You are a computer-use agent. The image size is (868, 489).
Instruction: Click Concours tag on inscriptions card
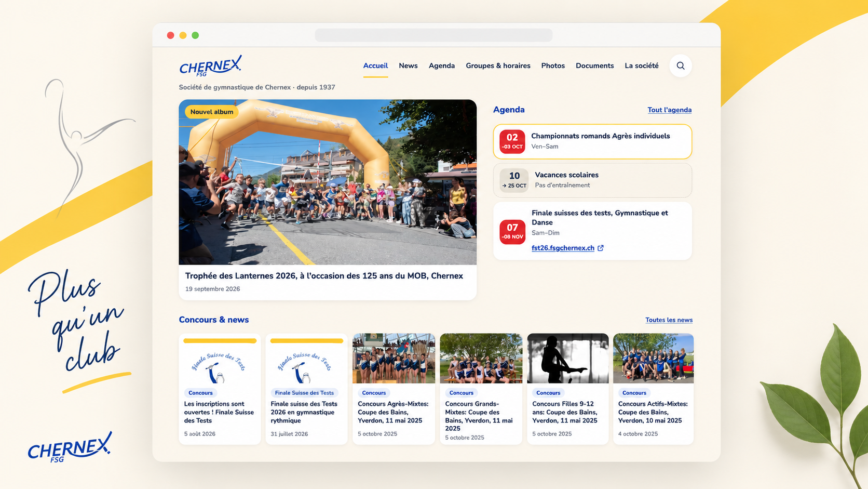200,393
